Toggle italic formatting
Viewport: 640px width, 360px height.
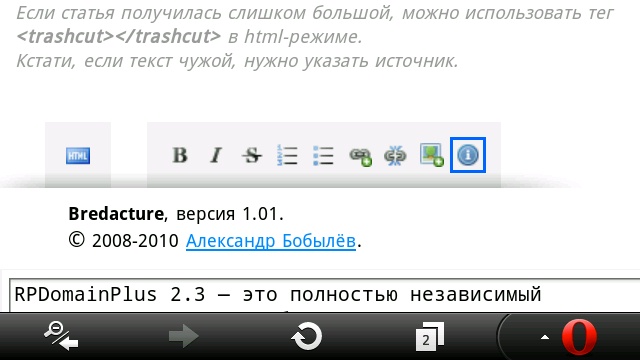coord(216,155)
